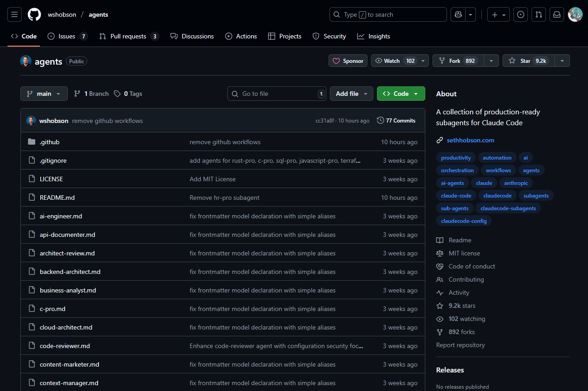The height and width of the screenshot is (391, 588).
Task: Open the ai-engineer.md file
Action: (x=61, y=216)
